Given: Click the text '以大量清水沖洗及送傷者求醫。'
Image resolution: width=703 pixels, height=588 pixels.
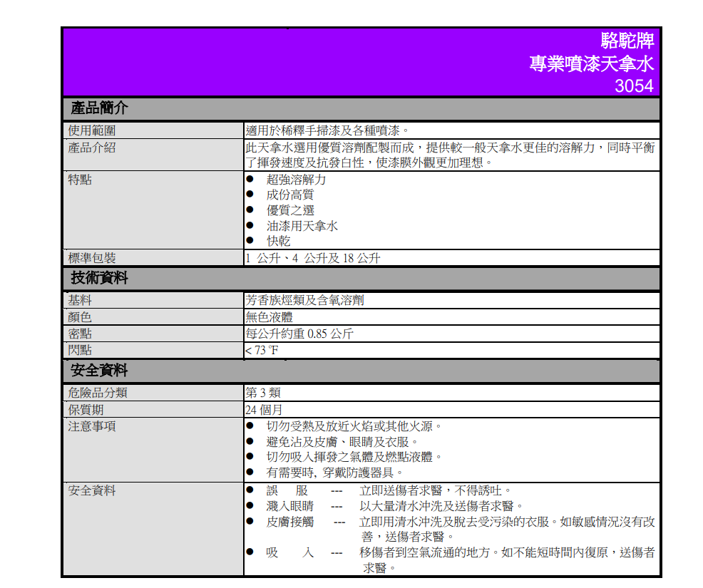Looking at the screenshot, I should coord(441,507).
